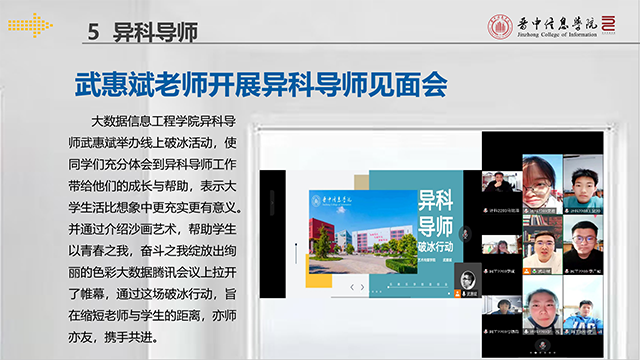Click the line '学生活比想象中更充实更有意义。'
This screenshot has height=360, width=640.
click(x=155, y=208)
